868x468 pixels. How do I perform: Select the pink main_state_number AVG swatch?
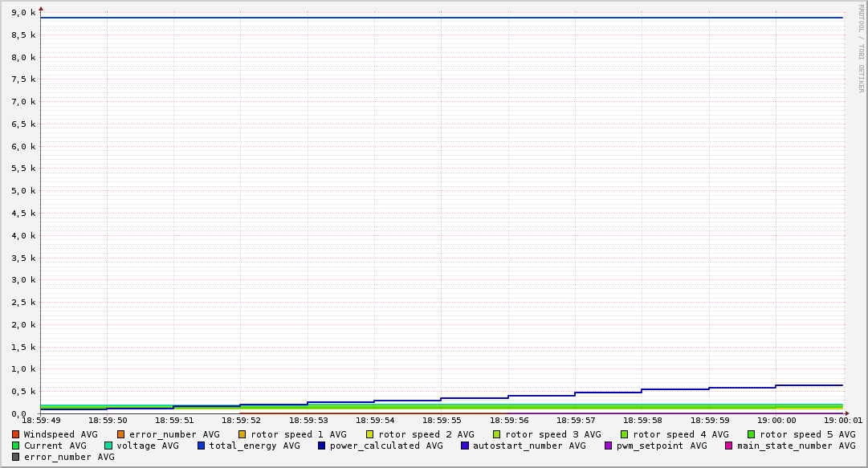click(x=729, y=446)
